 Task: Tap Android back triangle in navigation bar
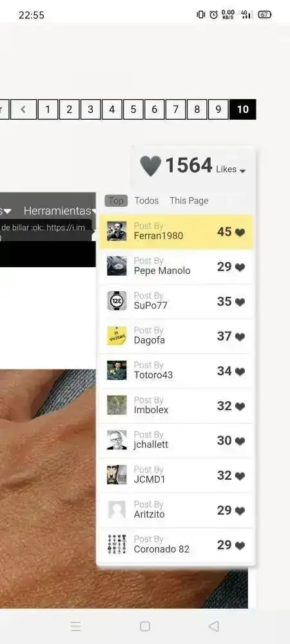click(x=213, y=626)
